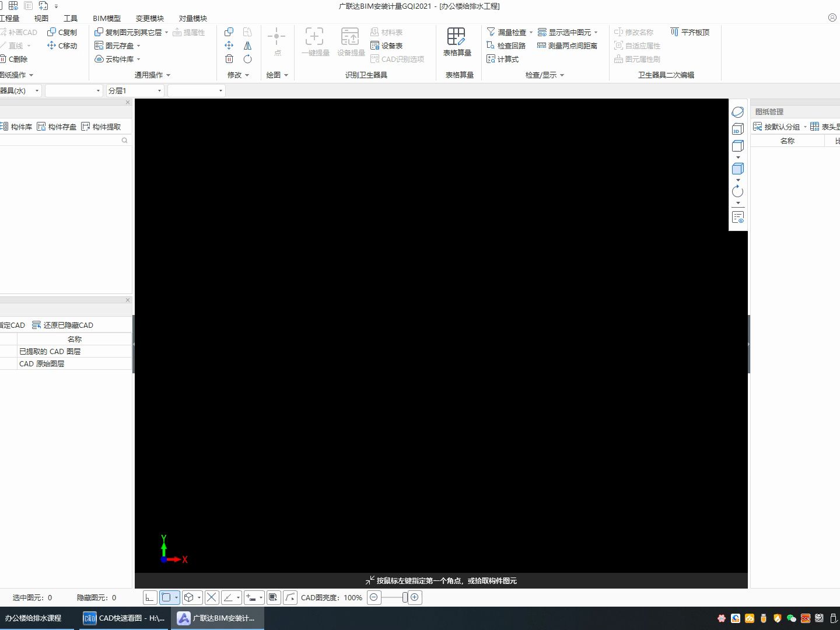Open the 工具 menu tab
This screenshot has width=840, height=630.
pos(71,18)
